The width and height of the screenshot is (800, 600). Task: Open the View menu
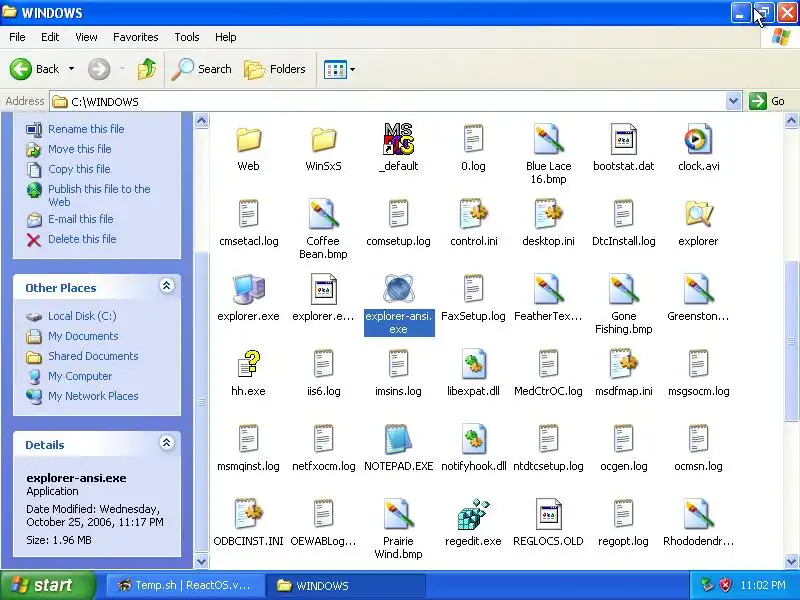86,37
